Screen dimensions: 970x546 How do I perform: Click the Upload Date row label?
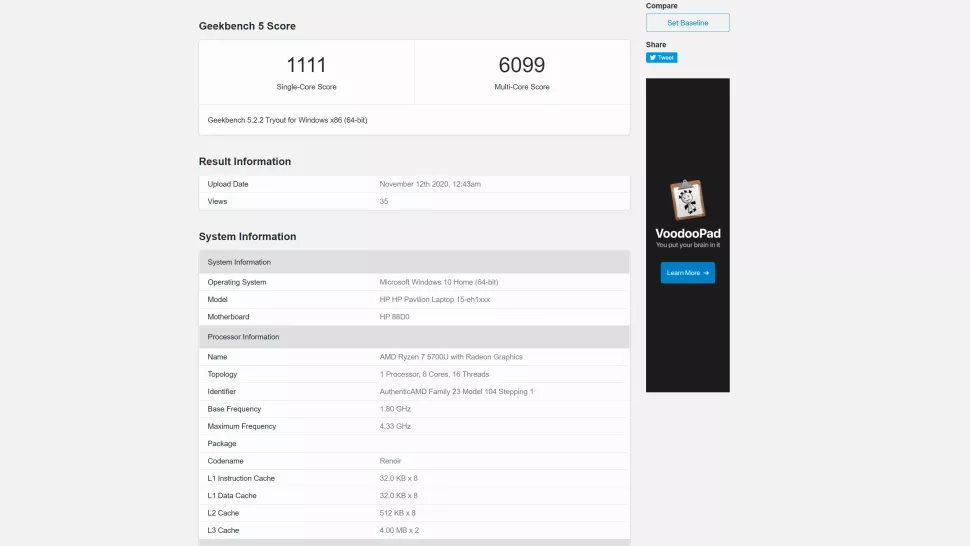(228, 184)
